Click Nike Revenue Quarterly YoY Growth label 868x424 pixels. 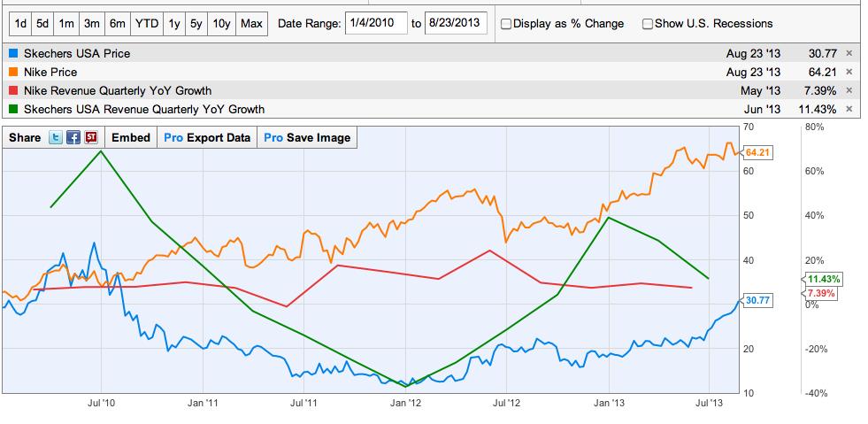pos(118,90)
